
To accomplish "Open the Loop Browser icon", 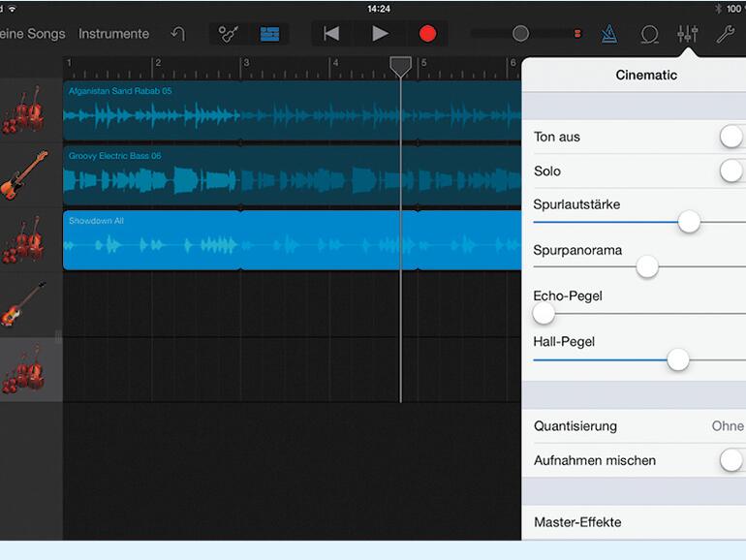I will pos(649,34).
